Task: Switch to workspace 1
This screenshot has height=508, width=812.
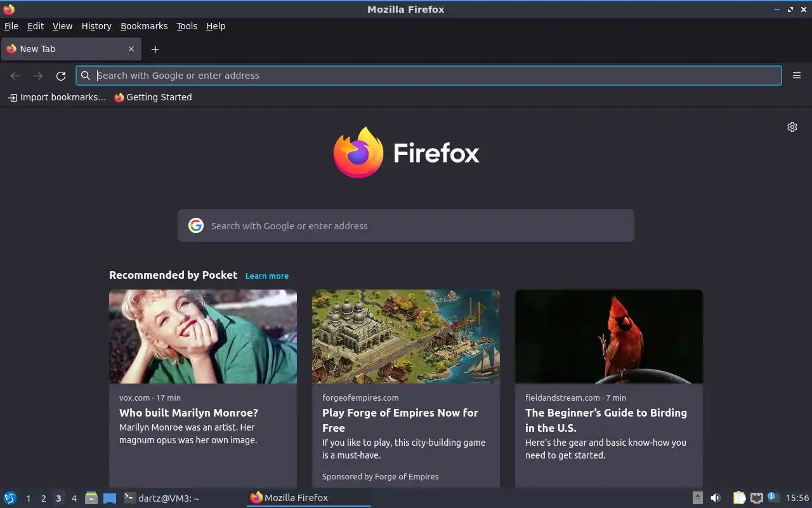Action: [28, 498]
